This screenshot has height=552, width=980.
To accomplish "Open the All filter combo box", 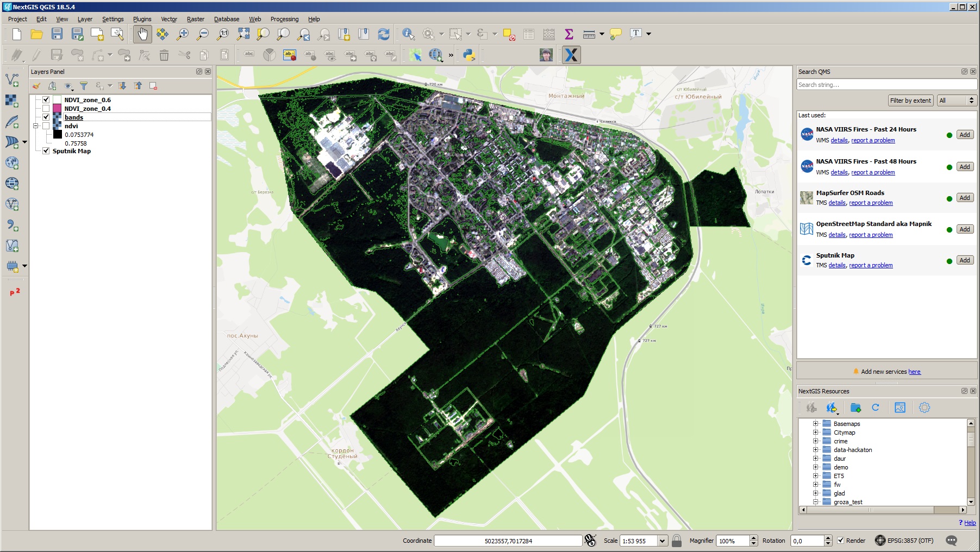I will (x=957, y=101).
